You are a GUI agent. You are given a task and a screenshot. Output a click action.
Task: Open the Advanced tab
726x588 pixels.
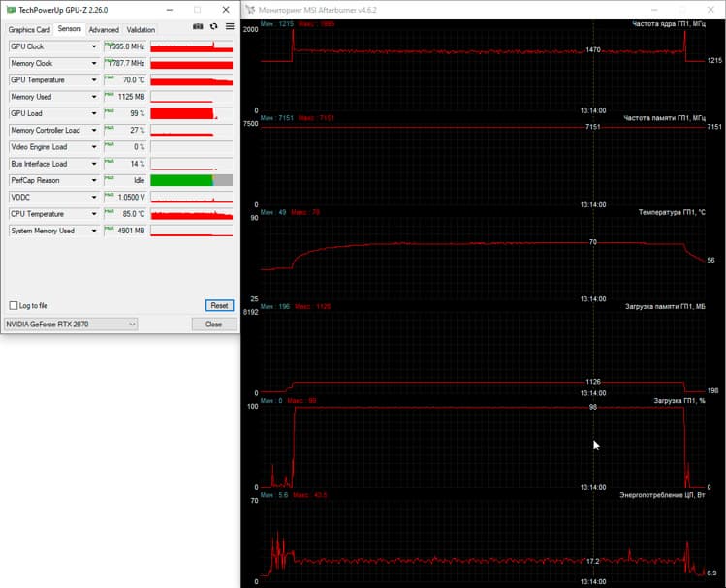coord(104,30)
